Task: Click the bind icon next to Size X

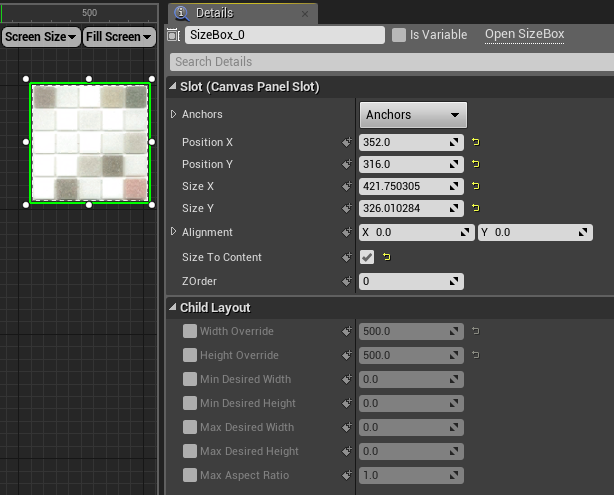Action: pos(347,186)
